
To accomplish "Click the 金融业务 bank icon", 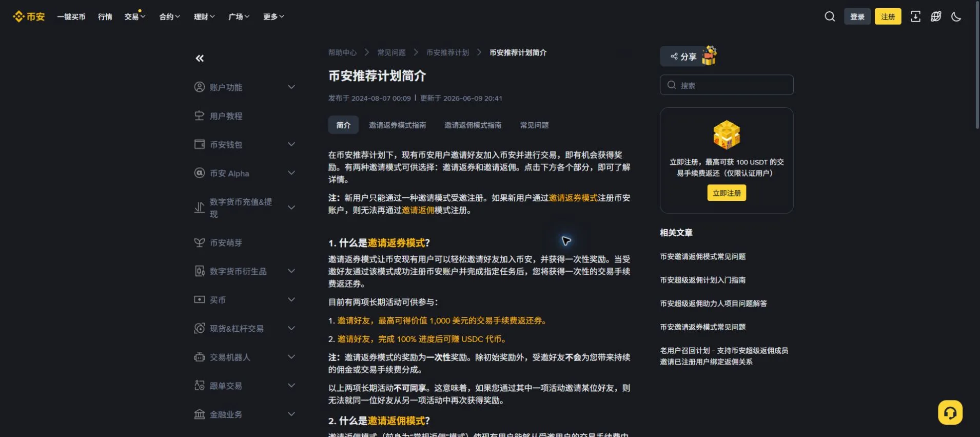I will point(200,414).
